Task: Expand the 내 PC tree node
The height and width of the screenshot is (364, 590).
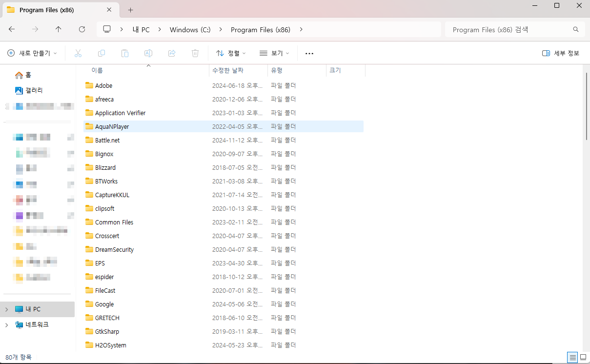Action: pyautogui.click(x=6, y=309)
